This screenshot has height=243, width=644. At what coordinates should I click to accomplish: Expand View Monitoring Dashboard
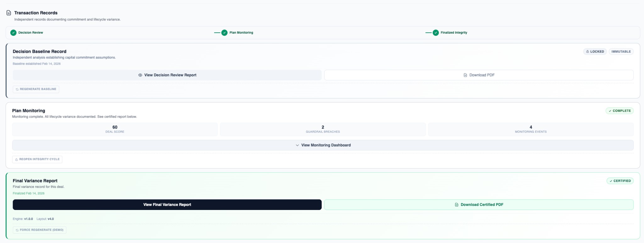point(323,145)
